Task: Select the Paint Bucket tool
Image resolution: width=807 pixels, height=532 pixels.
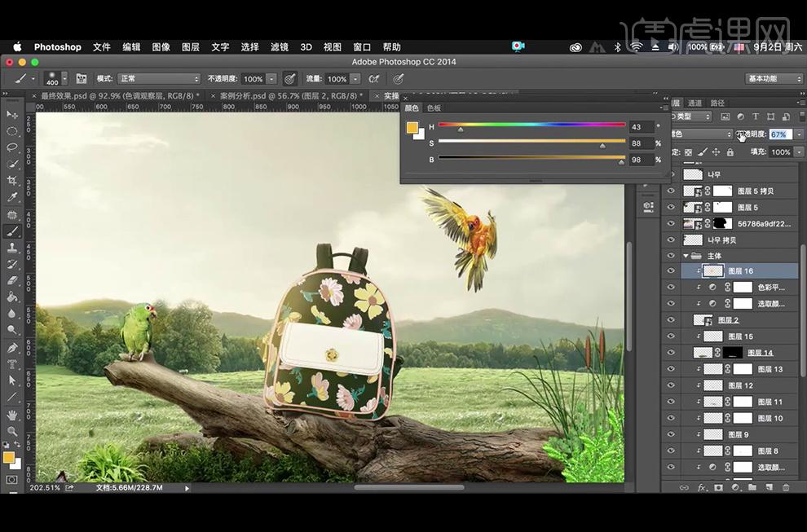Action: 12,297
